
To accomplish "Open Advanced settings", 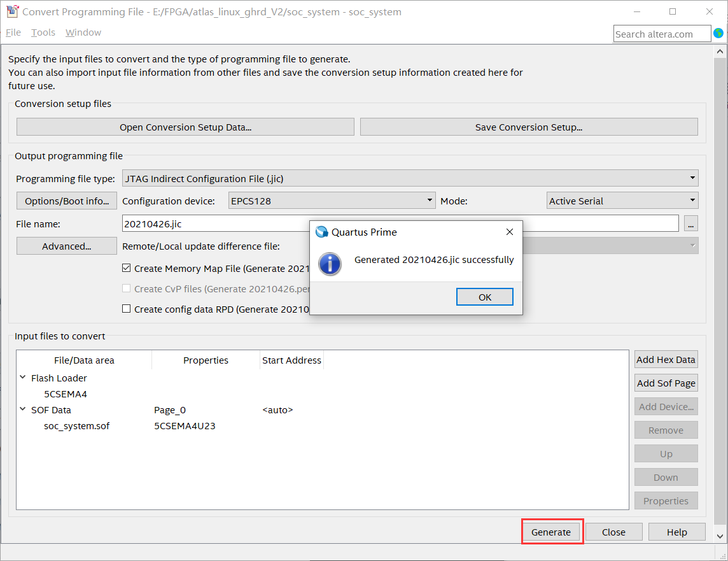I will point(67,246).
